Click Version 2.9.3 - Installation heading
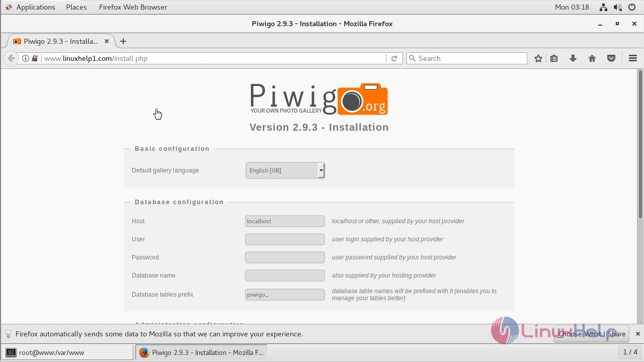The width and height of the screenshot is (644, 362). tap(319, 127)
